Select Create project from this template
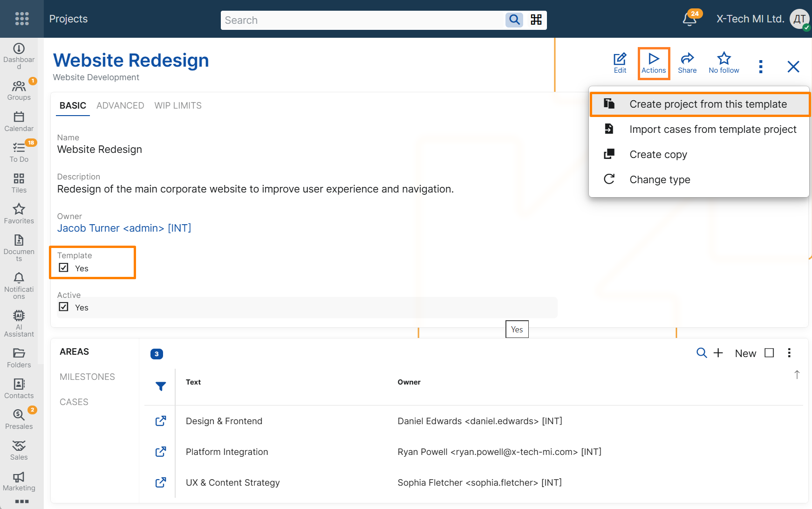Screen dimensions: 812x509 [x=699, y=104]
